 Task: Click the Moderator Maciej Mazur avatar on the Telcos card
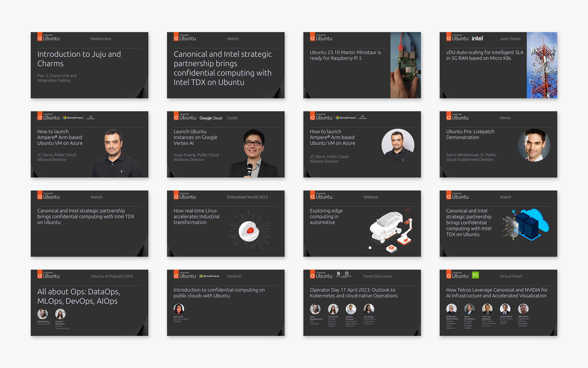click(451, 309)
